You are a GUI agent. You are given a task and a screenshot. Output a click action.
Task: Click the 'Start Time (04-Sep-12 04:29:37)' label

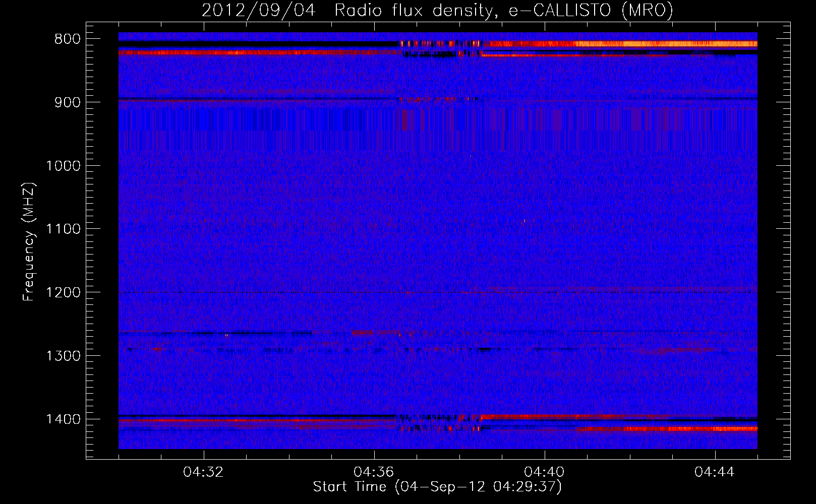(437, 487)
